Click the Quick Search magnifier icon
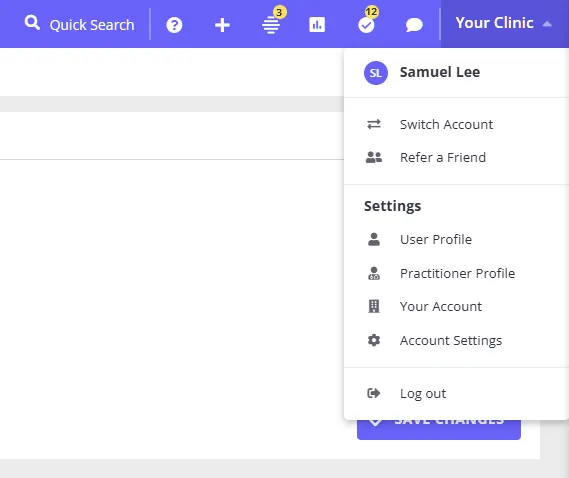Screen dimensions: 569x478 tap(32, 23)
